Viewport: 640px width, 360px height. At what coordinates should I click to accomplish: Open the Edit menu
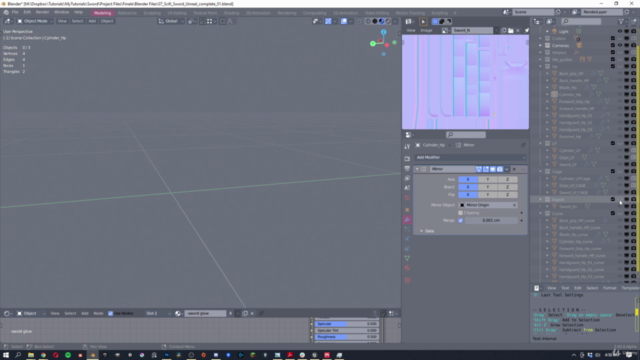coord(27,12)
